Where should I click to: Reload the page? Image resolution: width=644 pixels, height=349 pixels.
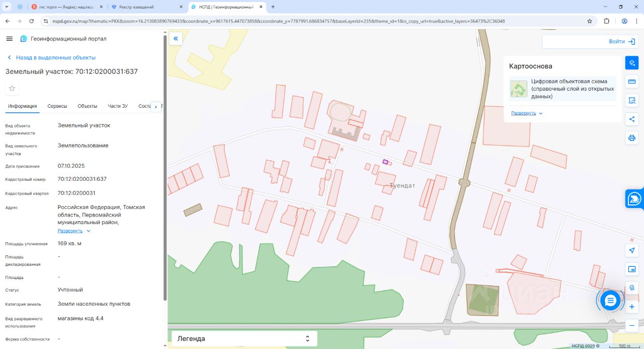[32, 21]
